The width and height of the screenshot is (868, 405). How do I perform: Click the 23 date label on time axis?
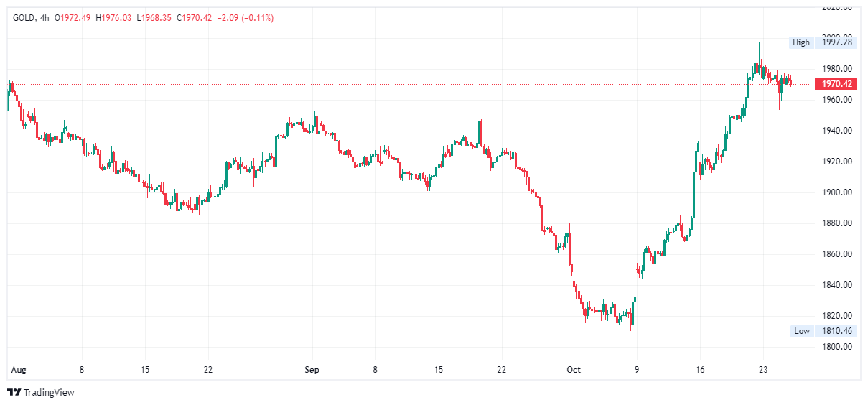pos(762,370)
